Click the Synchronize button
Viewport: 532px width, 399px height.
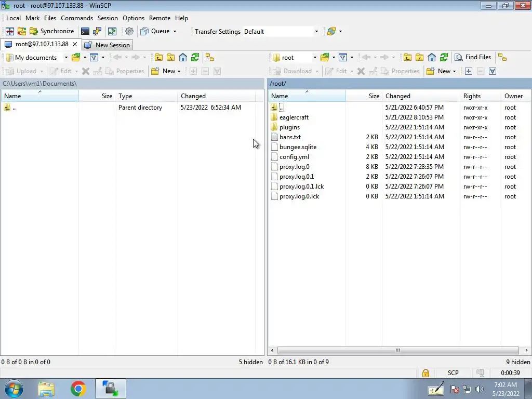coord(51,31)
